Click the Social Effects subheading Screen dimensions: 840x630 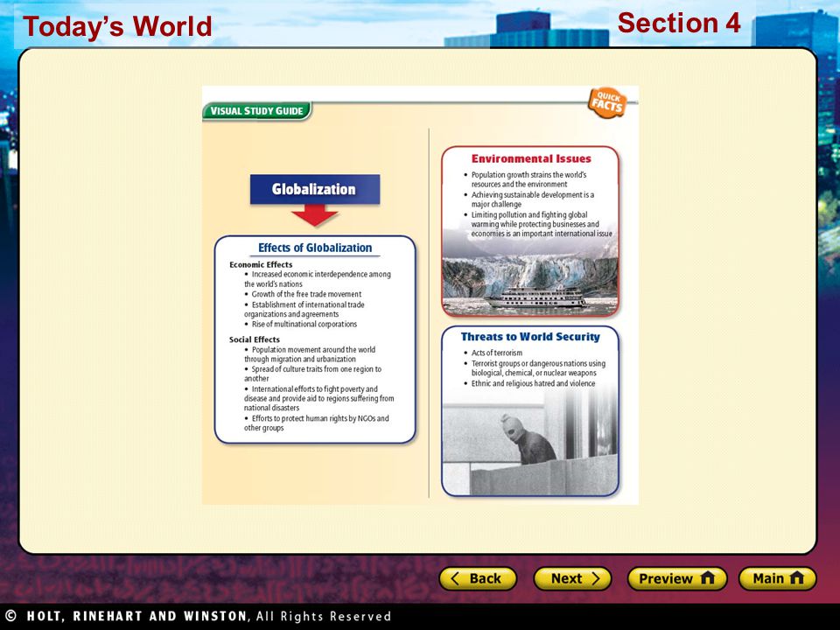click(255, 339)
